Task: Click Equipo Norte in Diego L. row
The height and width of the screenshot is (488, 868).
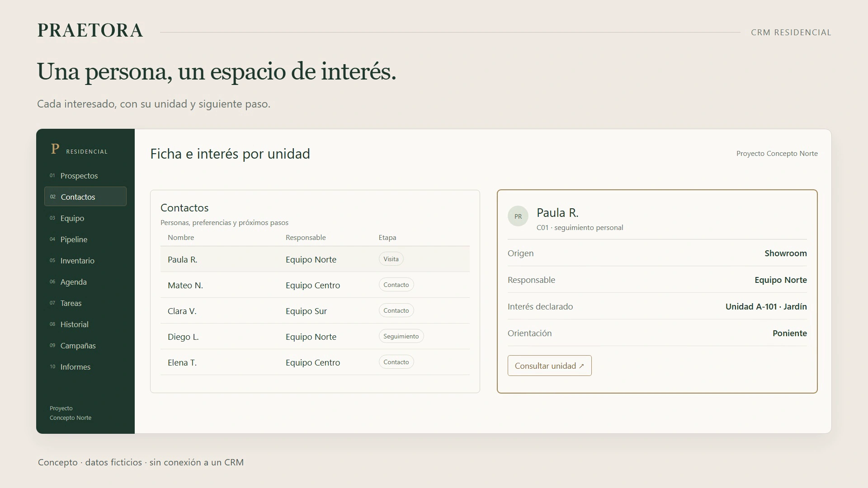Action: (311, 337)
